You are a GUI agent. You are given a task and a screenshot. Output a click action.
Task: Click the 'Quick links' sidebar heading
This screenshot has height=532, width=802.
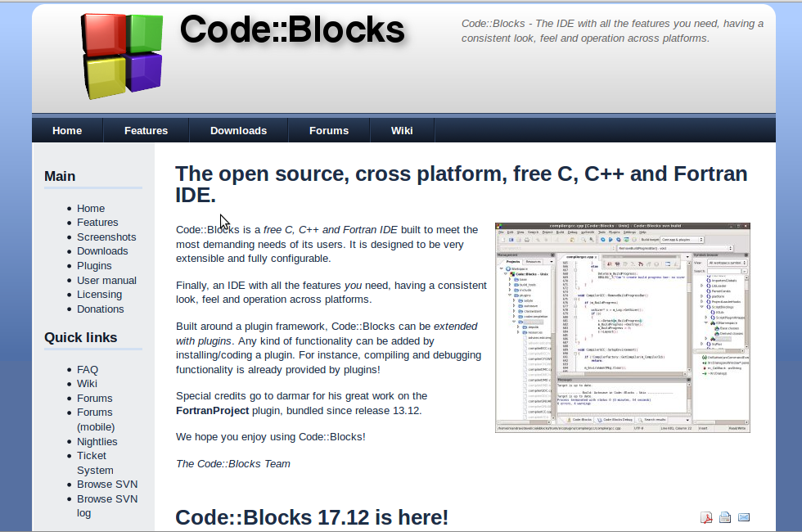click(80, 337)
